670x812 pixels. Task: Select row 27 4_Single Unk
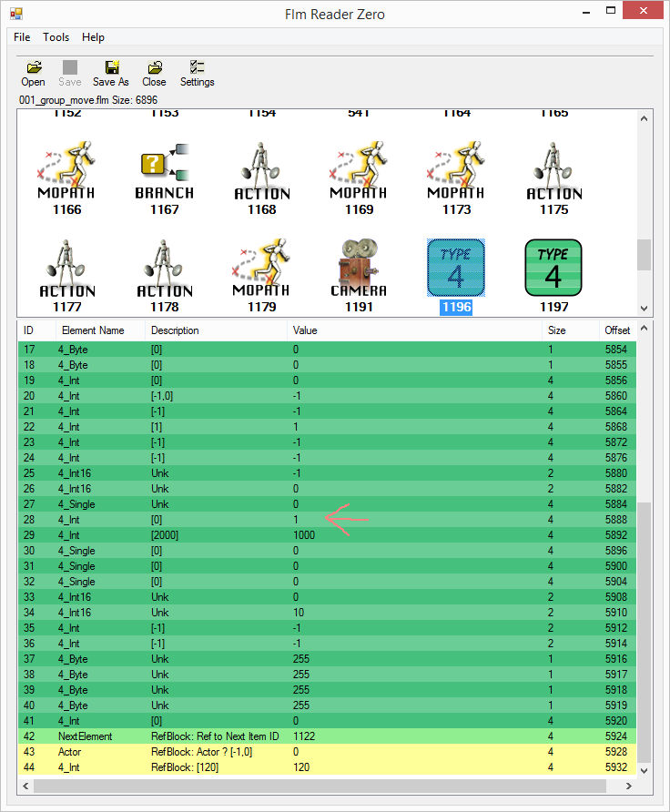click(327, 504)
